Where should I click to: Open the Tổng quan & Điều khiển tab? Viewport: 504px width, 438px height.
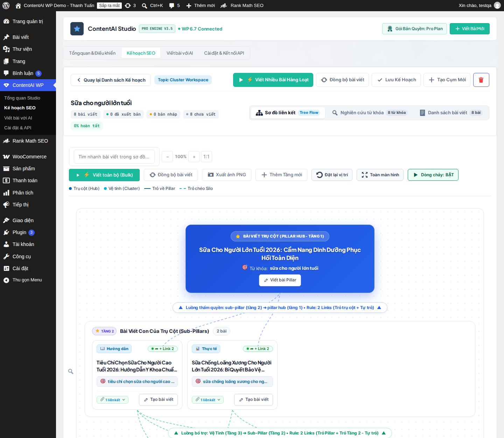pyautogui.click(x=92, y=53)
